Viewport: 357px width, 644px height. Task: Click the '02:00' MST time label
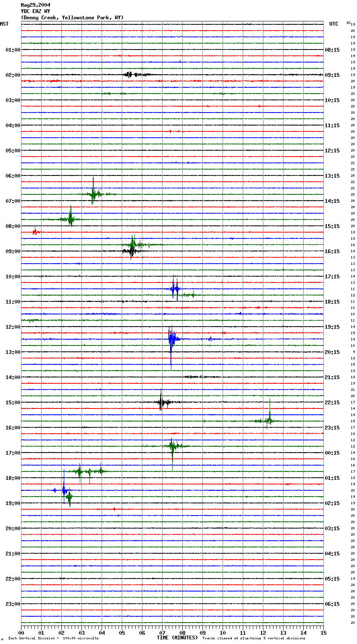[13, 75]
